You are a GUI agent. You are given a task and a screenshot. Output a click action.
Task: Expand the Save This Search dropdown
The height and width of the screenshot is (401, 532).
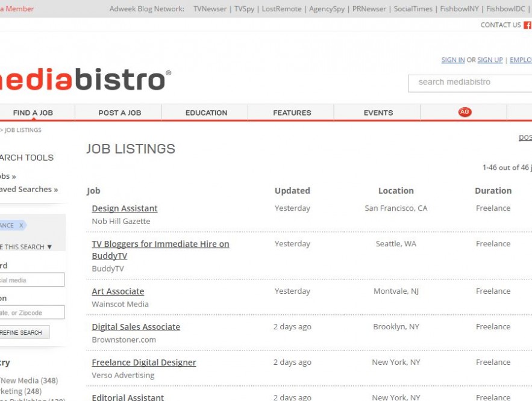coord(26,247)
